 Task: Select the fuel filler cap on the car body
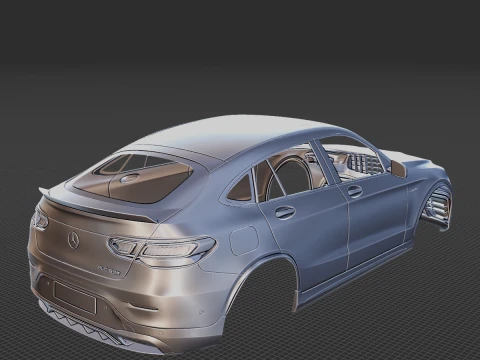point(244,240)
